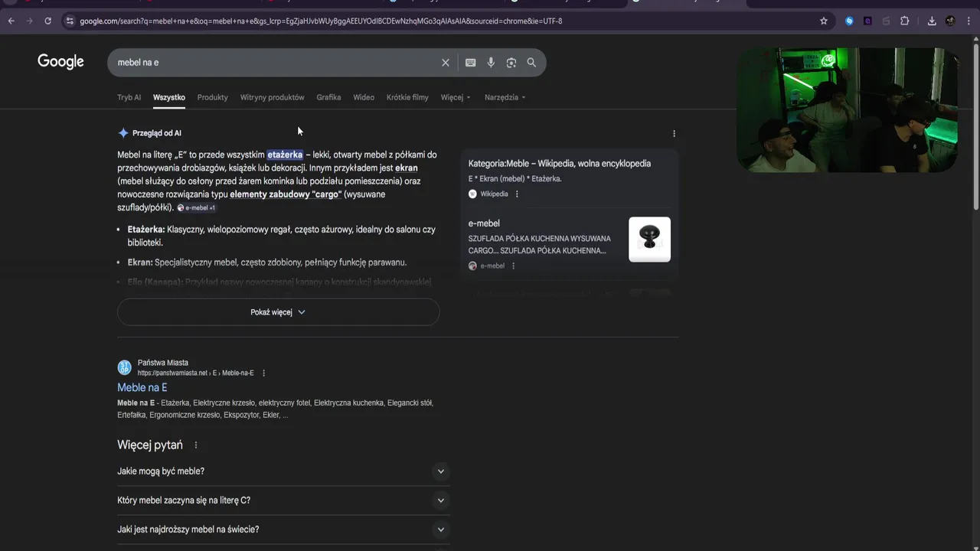Search by image with Lens icon
The width and height of the screenshot is (980, 551).
click(x=511, y=63)
